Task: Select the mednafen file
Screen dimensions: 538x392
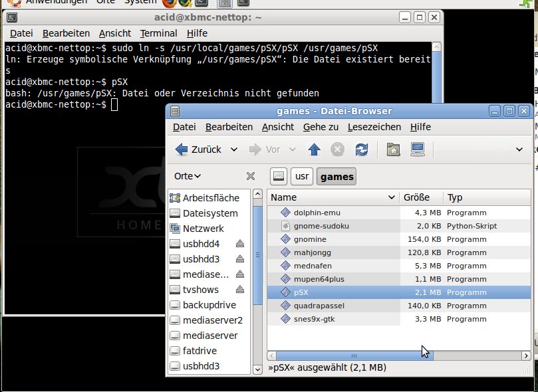Action: click(x=399, y=266)
